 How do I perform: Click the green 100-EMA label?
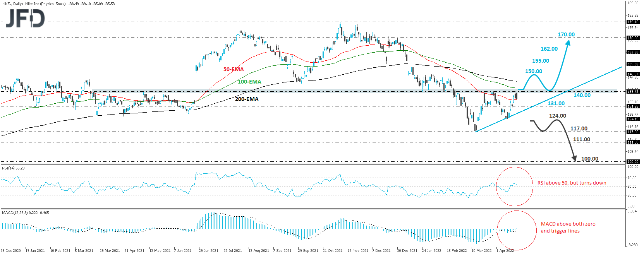click(x=249, y=82)
